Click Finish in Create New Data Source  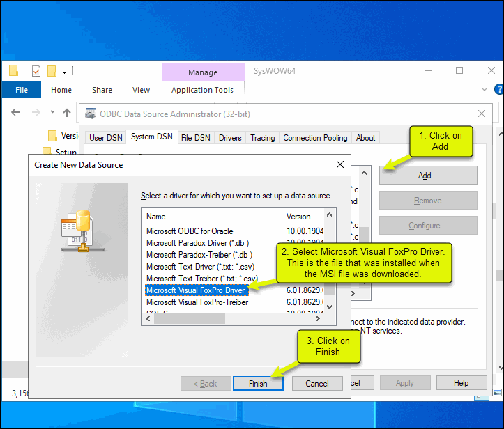coord(258,384)
